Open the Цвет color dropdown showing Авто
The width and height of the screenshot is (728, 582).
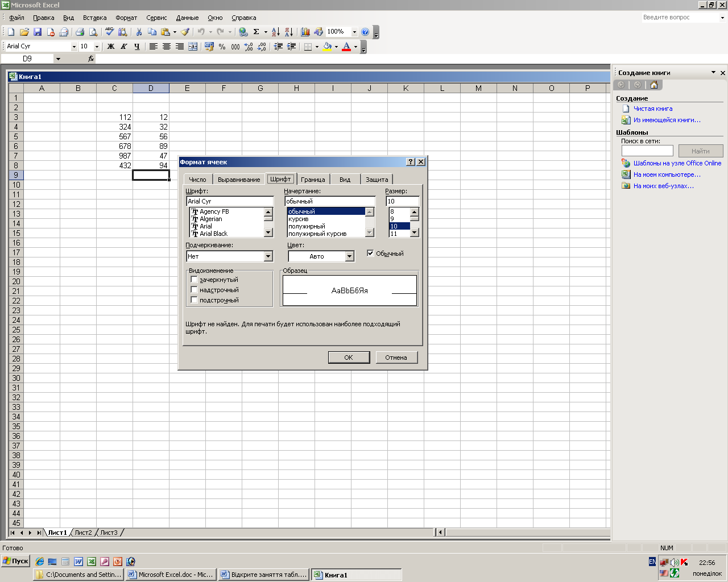coord(350,256)
